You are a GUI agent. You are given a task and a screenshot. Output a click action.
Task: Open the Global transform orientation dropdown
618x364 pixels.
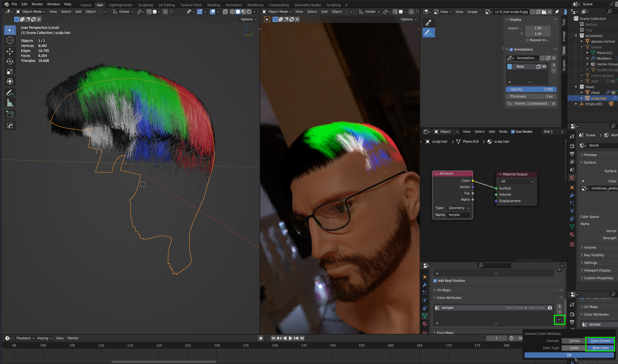point(124,12)
